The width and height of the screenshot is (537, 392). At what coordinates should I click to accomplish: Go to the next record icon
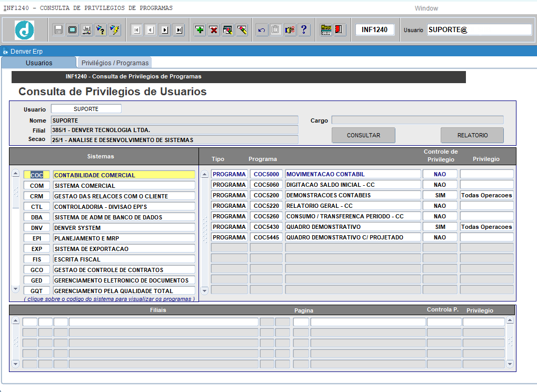point(165,30)
